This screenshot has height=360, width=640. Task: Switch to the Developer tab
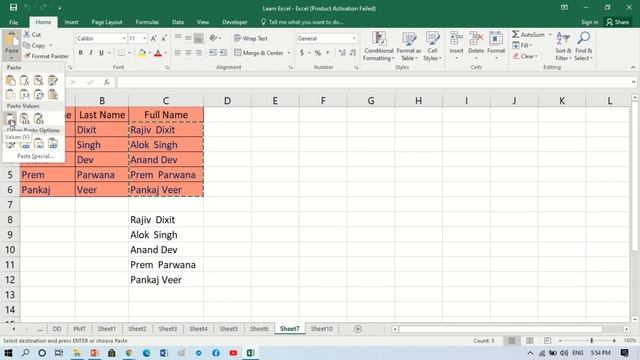235,22
